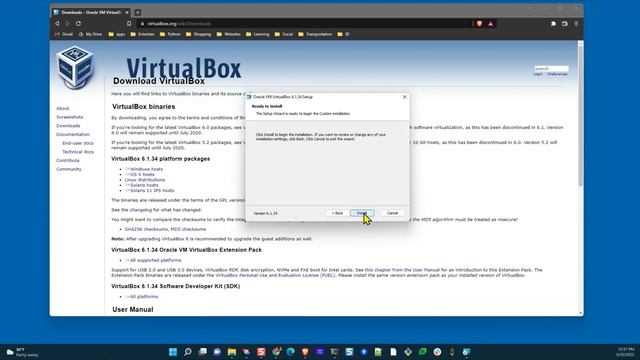Open the weather widget in the taskbar
640x360 pixels.
pos(22,352)
